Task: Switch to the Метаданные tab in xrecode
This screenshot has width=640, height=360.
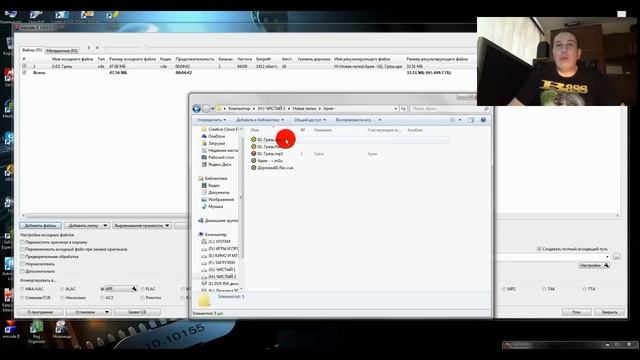Action: point(62,51)
